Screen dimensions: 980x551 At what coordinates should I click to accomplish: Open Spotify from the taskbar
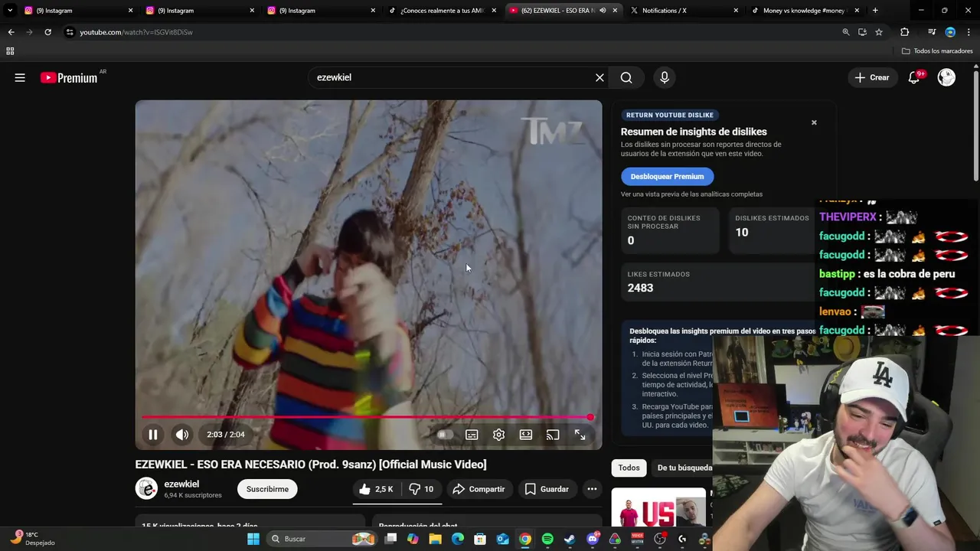[547, 539]
